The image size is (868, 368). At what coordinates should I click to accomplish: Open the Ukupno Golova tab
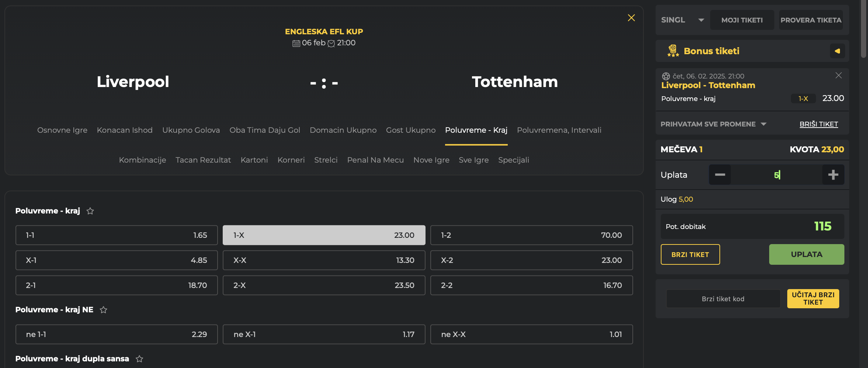tap(191, 130)
